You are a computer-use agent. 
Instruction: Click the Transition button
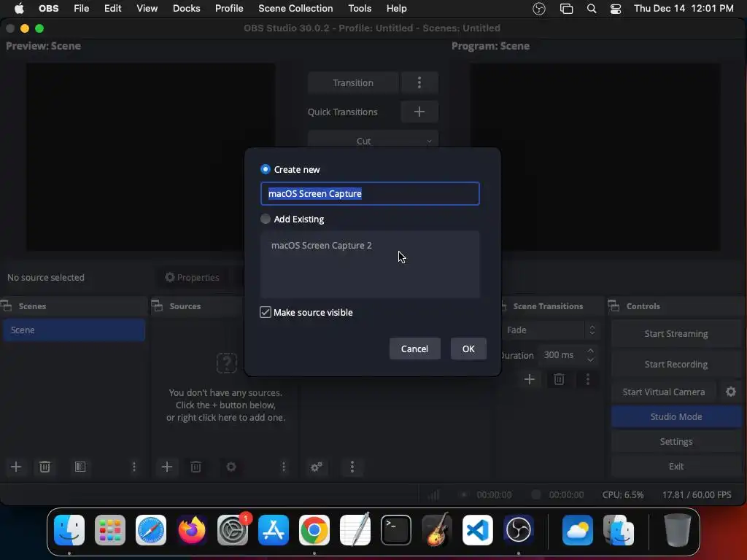(353, 83)
